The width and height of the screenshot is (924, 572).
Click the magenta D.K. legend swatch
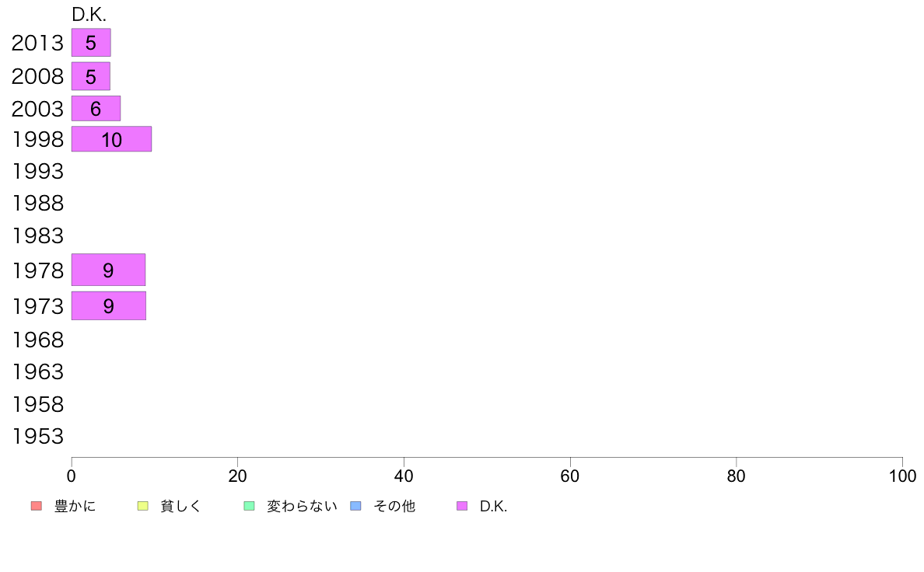coord(462,506)
